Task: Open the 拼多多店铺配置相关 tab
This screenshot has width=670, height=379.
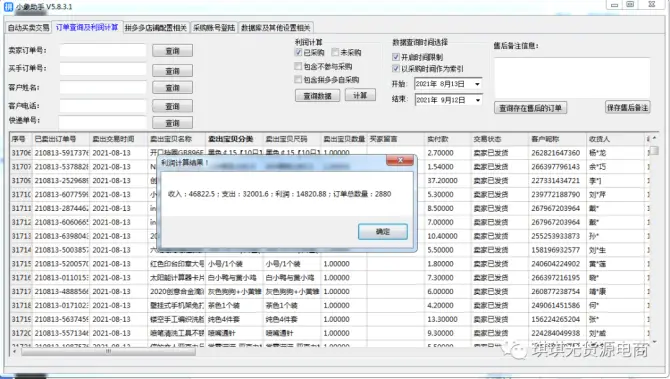Action: pyautogui.click(x=156, y=28)
